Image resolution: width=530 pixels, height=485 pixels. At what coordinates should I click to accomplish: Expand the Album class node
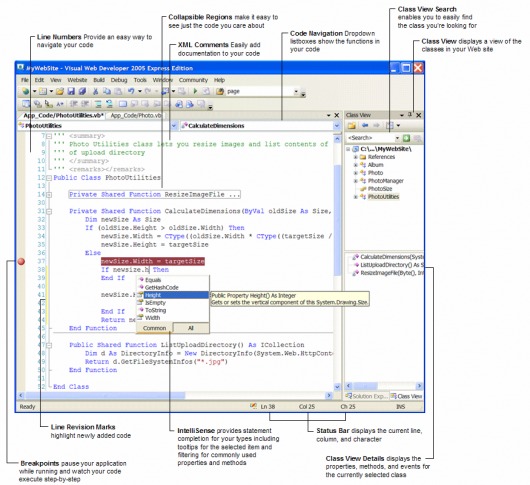[356, 165]
